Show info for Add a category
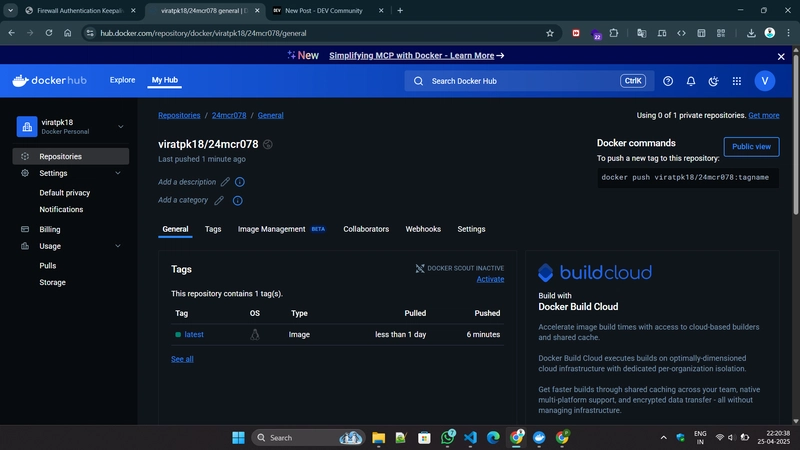800x450 pixels. point(238,201)
